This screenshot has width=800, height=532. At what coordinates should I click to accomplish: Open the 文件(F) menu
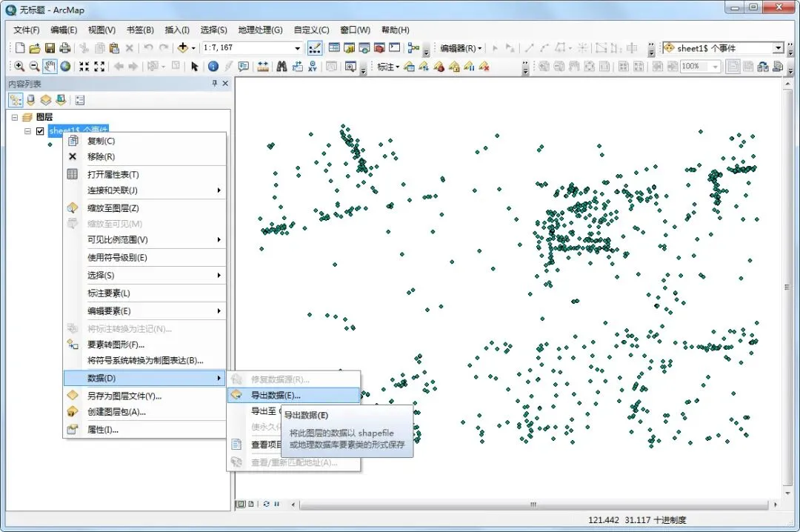pyautogui.click(x=27, y=30)
